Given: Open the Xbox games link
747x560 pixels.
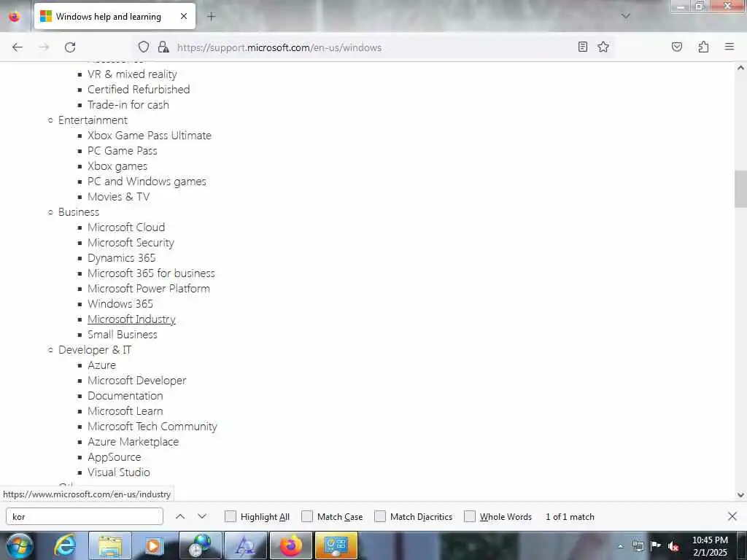Looking at the screenshot, I should (x=117, y=166).
